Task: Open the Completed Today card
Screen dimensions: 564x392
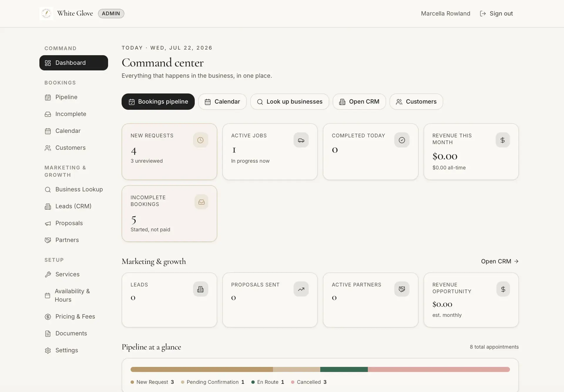Action: (x=371, y=152)
